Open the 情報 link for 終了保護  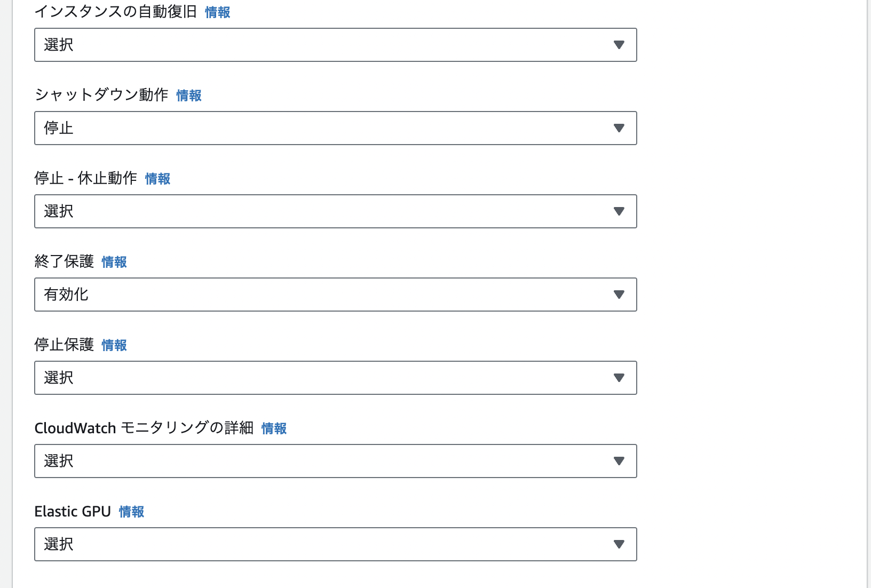[114, 262]
